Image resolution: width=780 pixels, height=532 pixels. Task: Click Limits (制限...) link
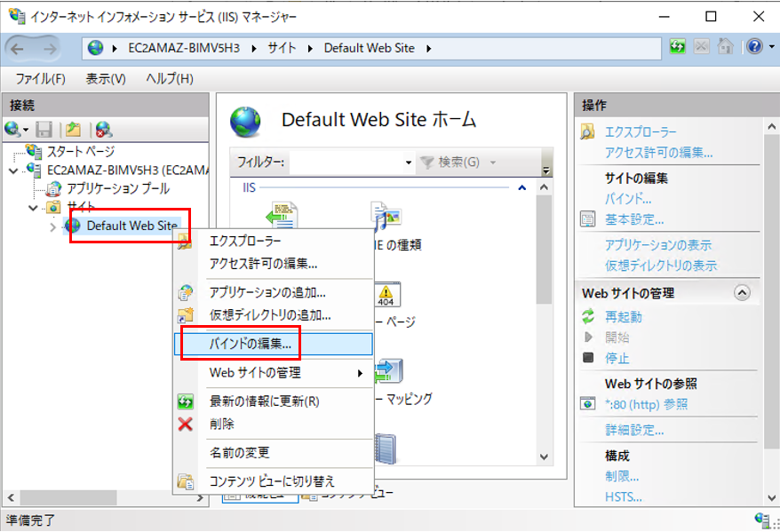(622, 476)
